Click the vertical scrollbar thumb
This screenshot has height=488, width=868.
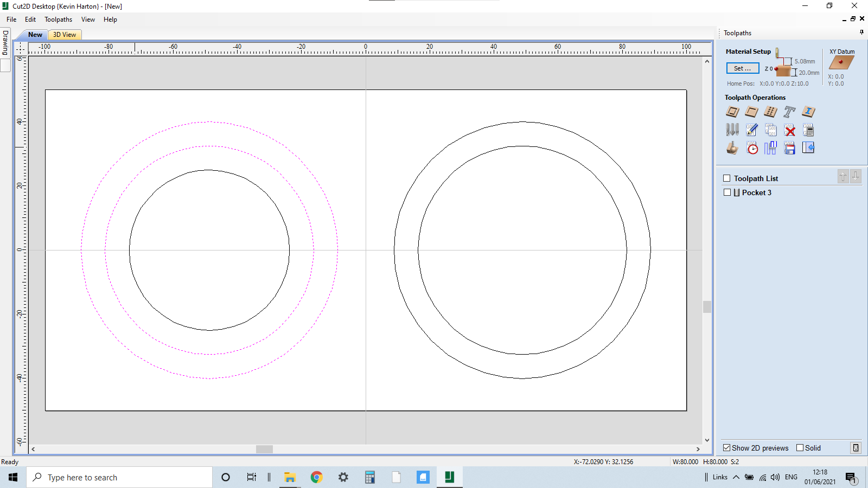[707, 307]
